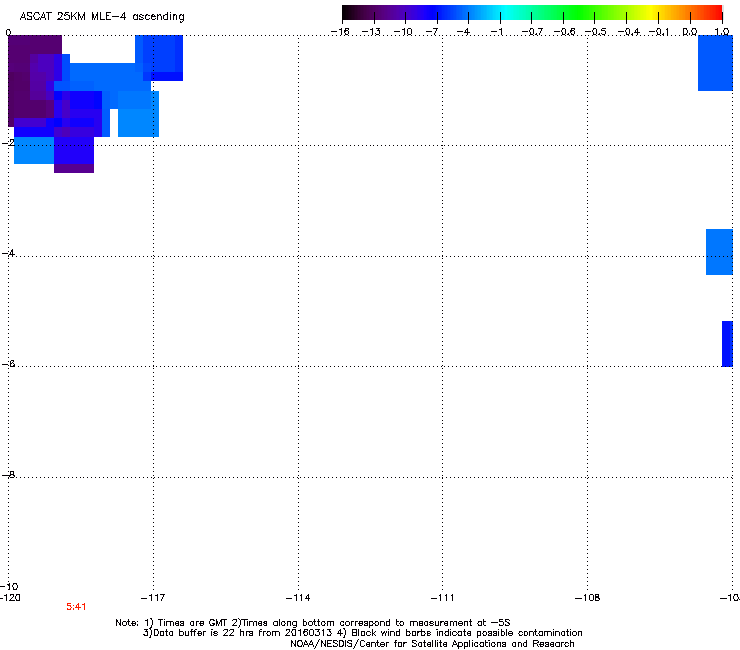Select the colorbar label '0.0'
Screen dimensions: 740x650
pyautogui.click(x=690, y=32)
